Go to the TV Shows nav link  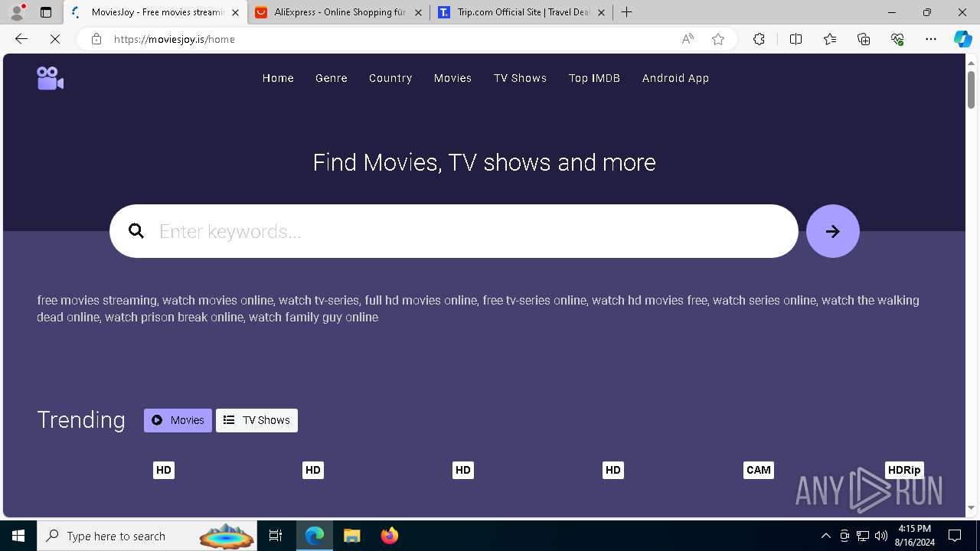[520, 78]
